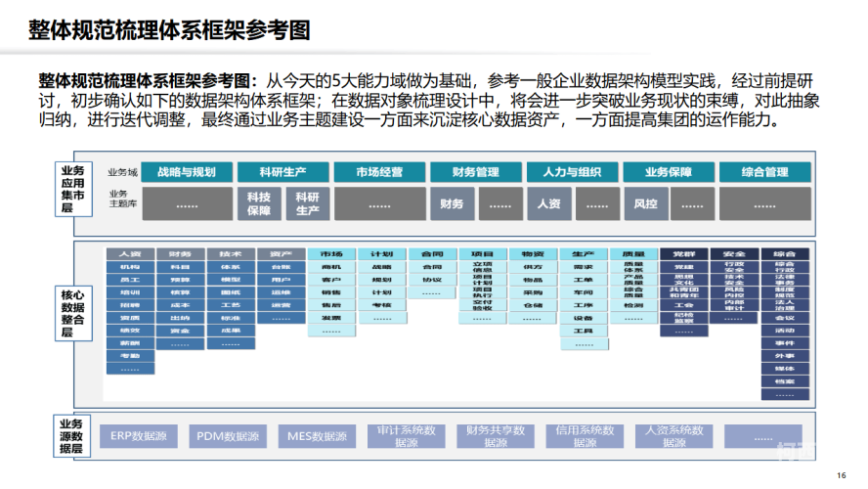Select the gray 科技保障 topic box
Screen dimensions: 868x489
(x=259, y=203)
